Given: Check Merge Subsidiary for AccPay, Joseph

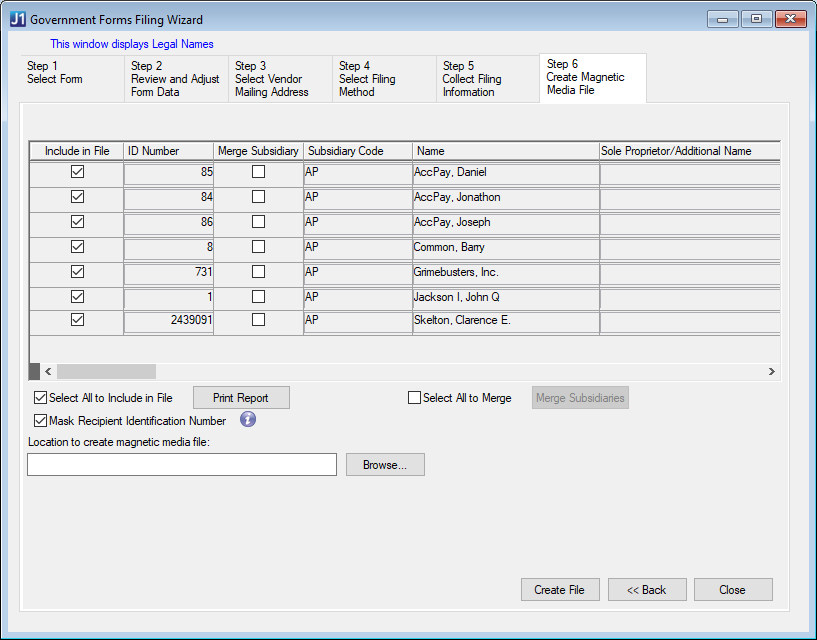Looking at the screenshot, I should (258, 221).
